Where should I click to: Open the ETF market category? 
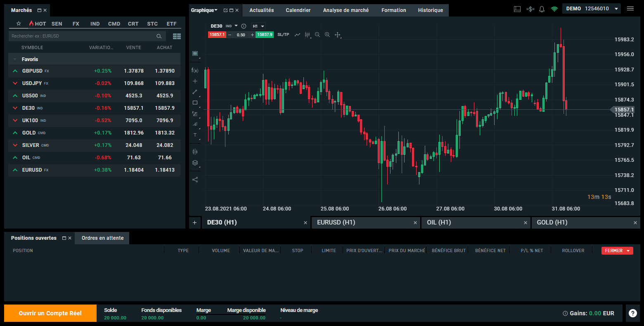click(x=172, y=24)
